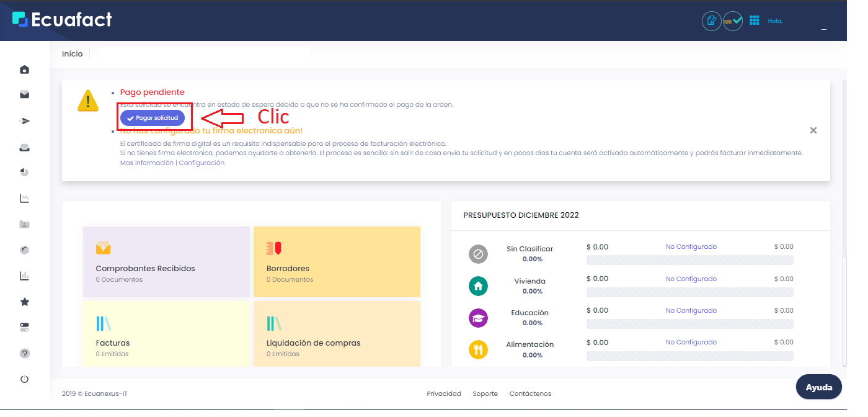Switch to the Inicio breadcrumb
Viewport: 868px width, 417px height.
pyautogui.click(x=73, y=53)
